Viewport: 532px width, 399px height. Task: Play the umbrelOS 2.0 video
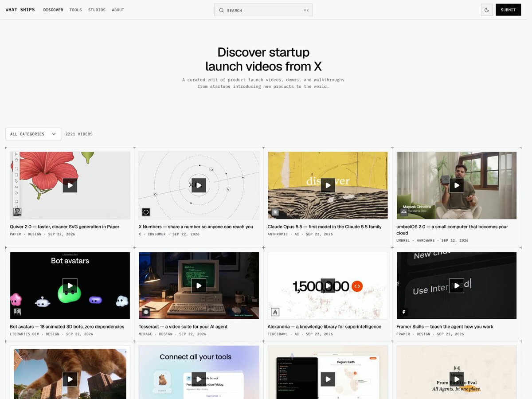[457, 185]
